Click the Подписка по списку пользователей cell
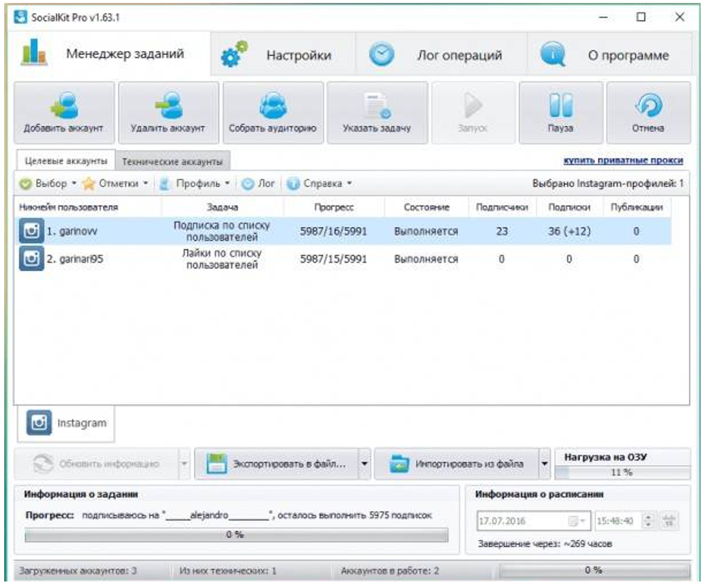The width and height of the screenshot is (703, 588). [x=222, y=231]
